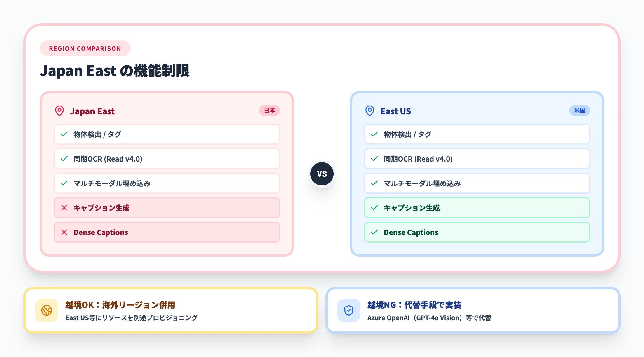
Task: Click the red X beside Japan East キャプション生成
Action: tap(64, 208)
